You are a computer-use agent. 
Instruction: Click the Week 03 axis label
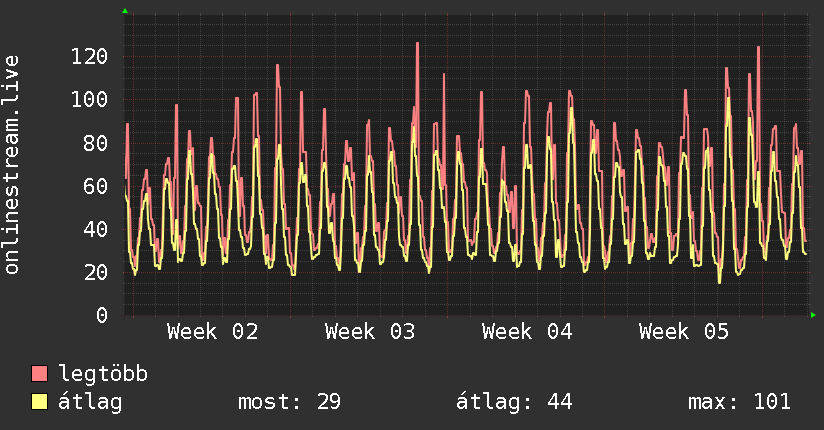pos(370,332)
